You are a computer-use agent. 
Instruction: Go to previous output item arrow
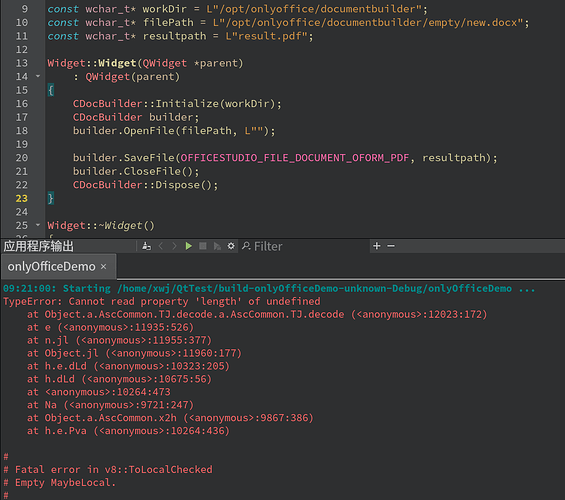click(x=161, y=246)
